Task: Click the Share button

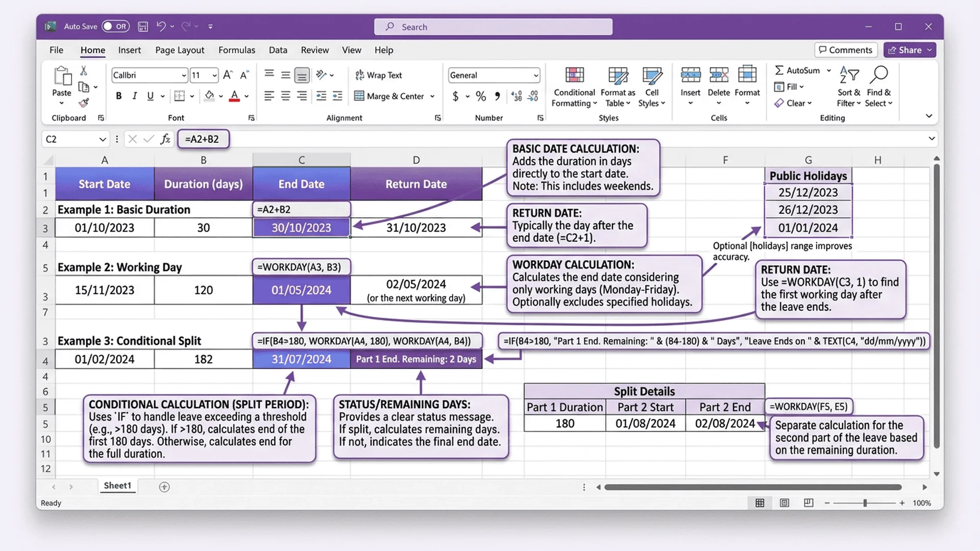Action: pos(910,49)
